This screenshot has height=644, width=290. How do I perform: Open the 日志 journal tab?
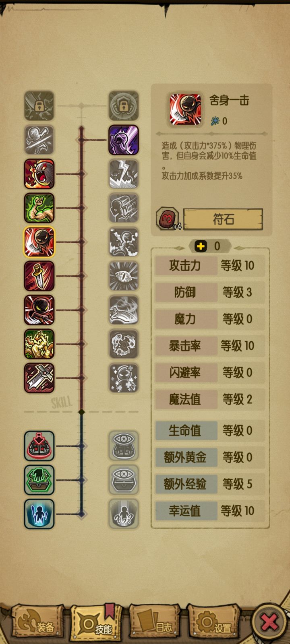coord(154,622)
